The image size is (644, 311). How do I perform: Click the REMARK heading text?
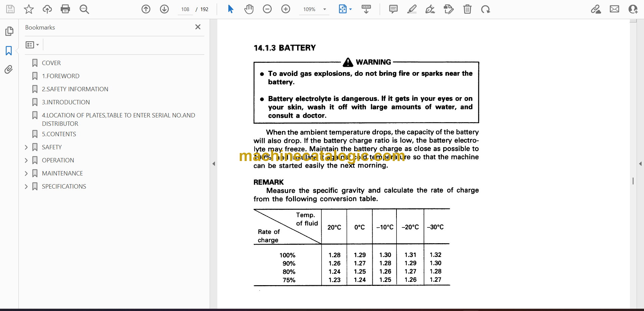268,182
